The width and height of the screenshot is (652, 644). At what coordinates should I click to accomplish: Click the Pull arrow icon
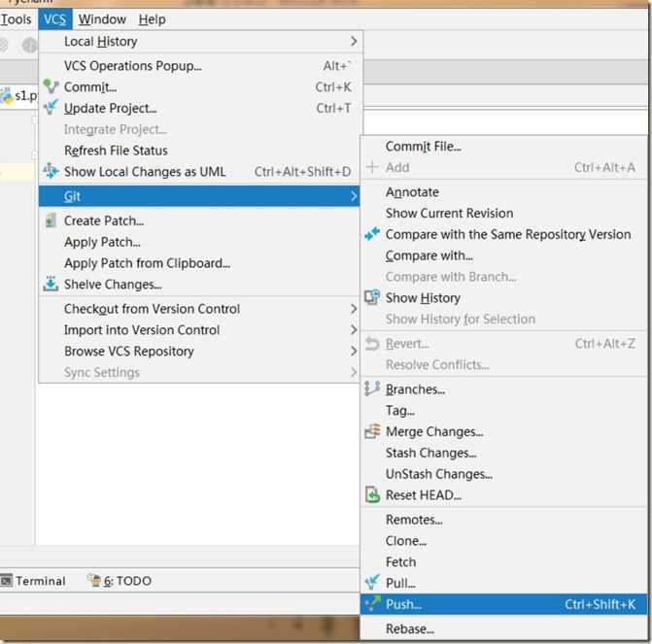(x=372, y=582)
